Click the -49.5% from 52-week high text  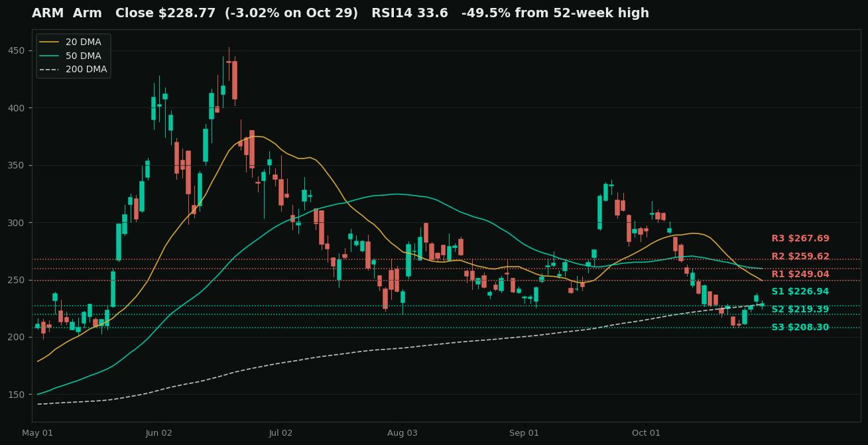coord(555,13)
